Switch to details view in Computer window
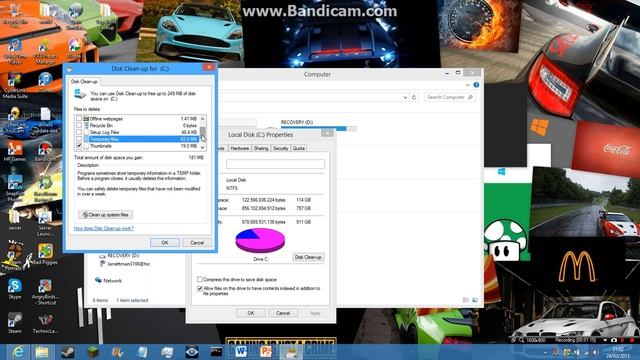 click(x=466, y=300)
